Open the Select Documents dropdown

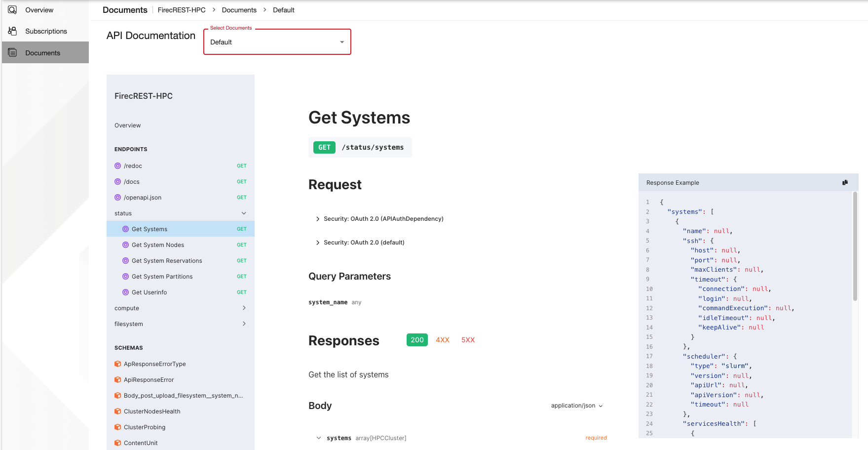(x=277, y=42)
